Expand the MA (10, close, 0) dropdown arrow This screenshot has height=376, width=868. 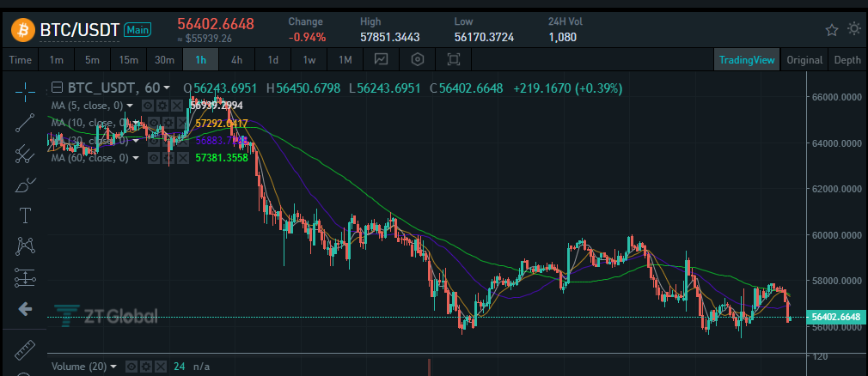pos(135,123)
